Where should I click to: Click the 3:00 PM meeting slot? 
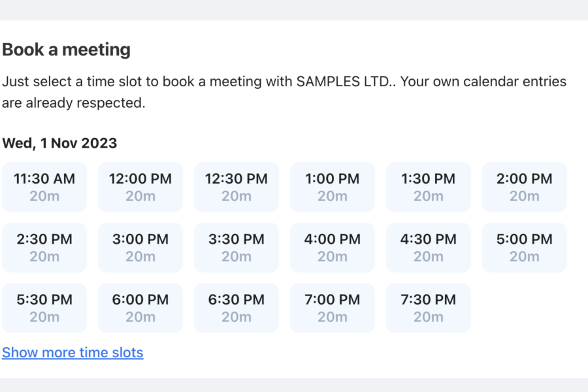(140, 248)
